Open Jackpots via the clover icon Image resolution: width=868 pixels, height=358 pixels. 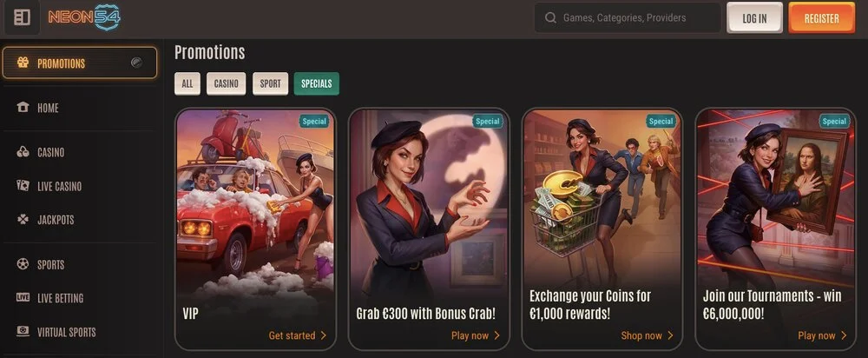pyautogui.click(x=23, y=220)
